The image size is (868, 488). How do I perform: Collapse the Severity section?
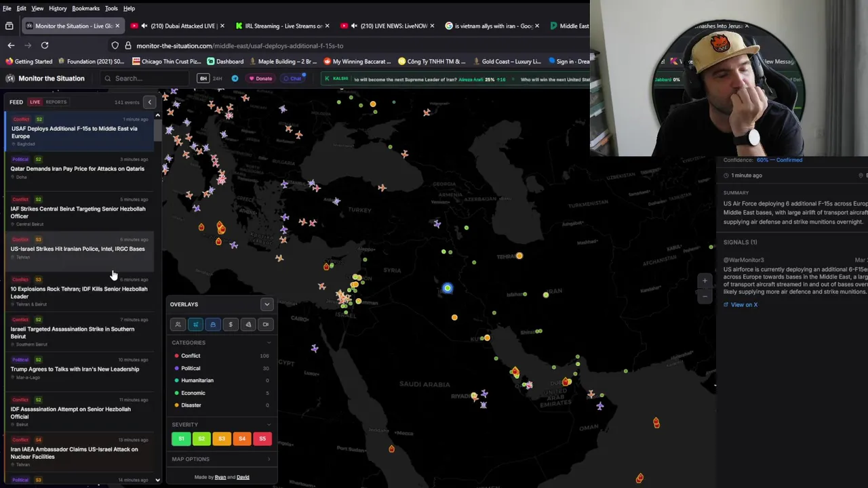click(x=222, y=425)
